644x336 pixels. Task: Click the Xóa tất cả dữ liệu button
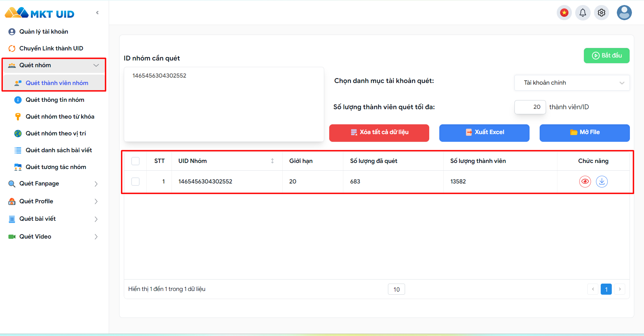(x=379, y=133)
